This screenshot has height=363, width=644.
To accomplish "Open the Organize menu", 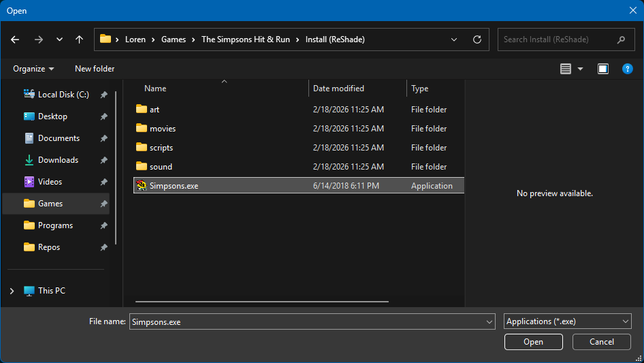I will (33, 69).
